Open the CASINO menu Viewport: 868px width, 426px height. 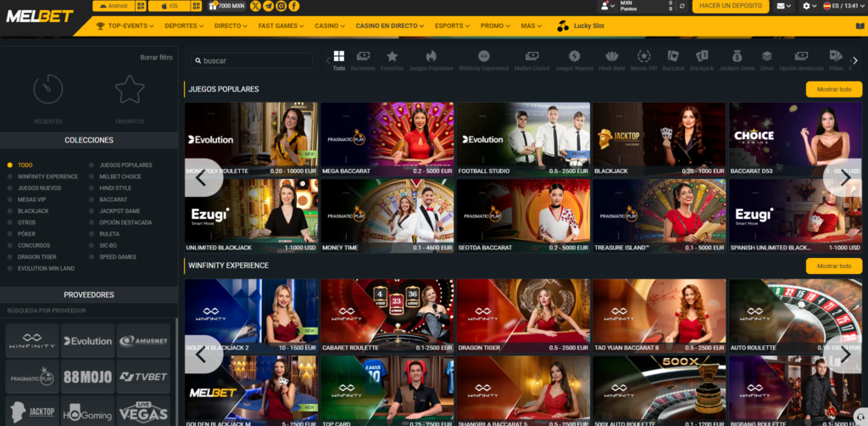[330, 26]
